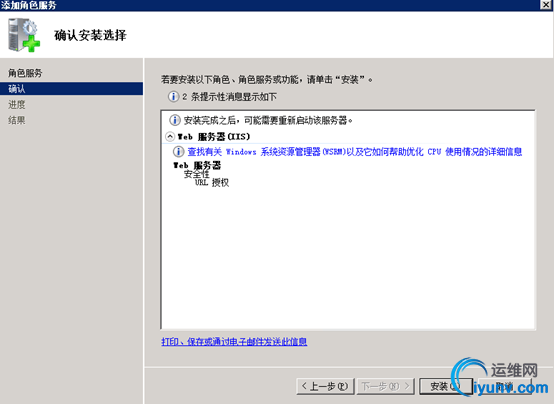This screenshot has width=554, height=404.
Task: Select the 结果 step in the sidebar
Action: click(17, 120)
